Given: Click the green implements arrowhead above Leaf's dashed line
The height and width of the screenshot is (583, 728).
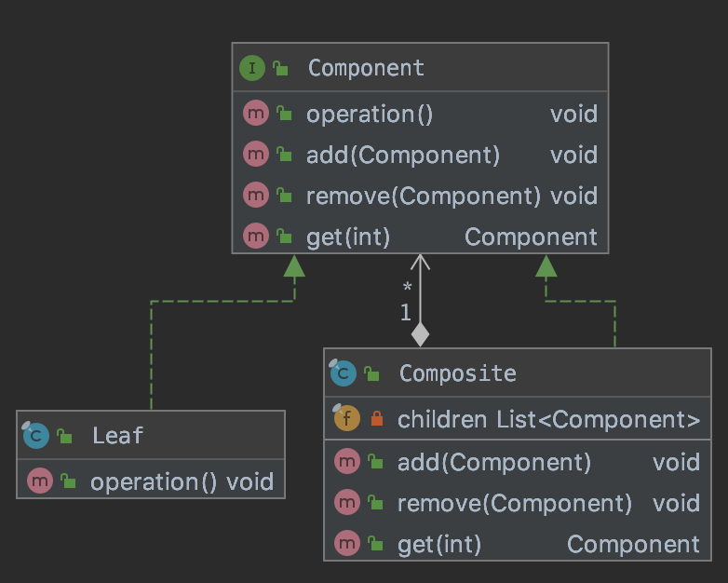Looking at the screenshot, I should point(294,265).
